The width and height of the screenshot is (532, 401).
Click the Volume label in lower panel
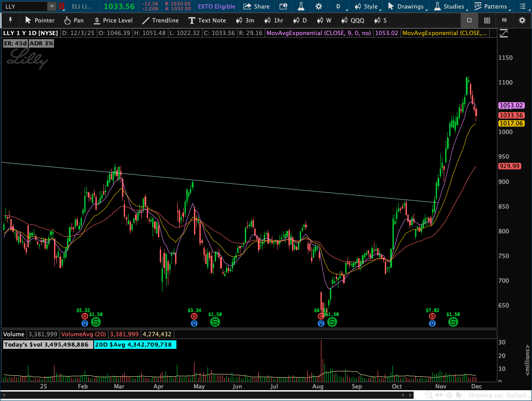tap(14, 334)
